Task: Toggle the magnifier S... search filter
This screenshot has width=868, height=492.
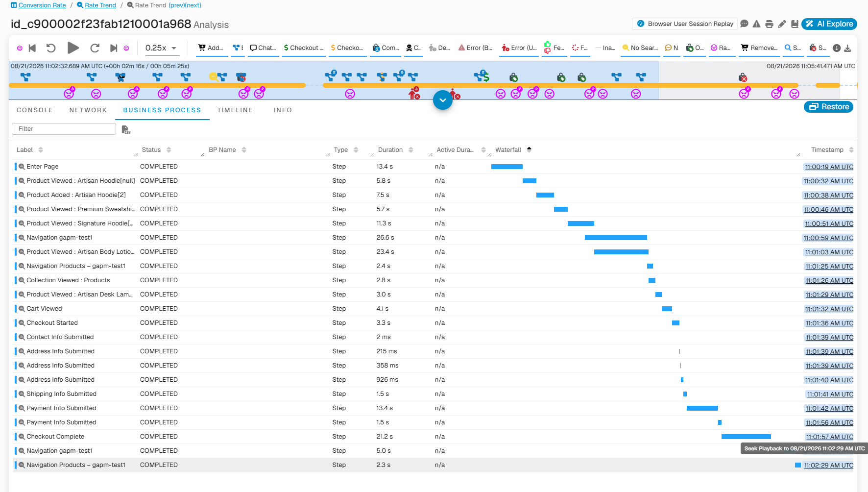Action: tap(793, 48)
